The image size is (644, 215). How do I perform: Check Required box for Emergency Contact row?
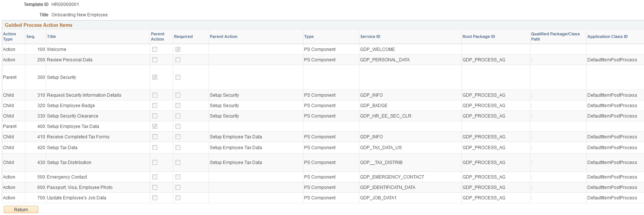click(178, 177)
